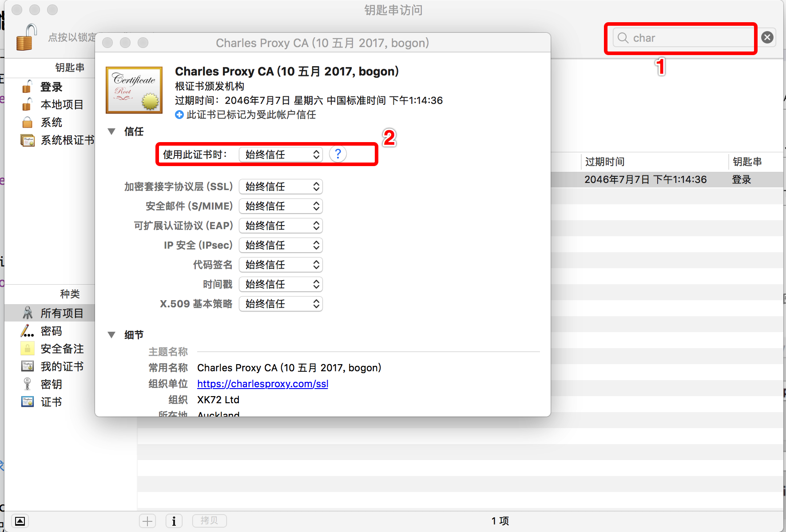Show the 密钥 category
The image size is (786, 532).
(52, 384)
